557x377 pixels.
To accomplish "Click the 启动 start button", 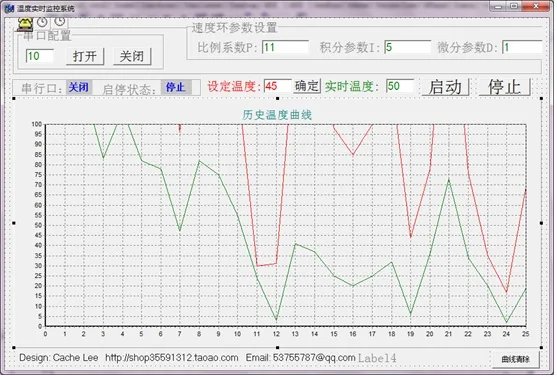I will click(445, 87).
